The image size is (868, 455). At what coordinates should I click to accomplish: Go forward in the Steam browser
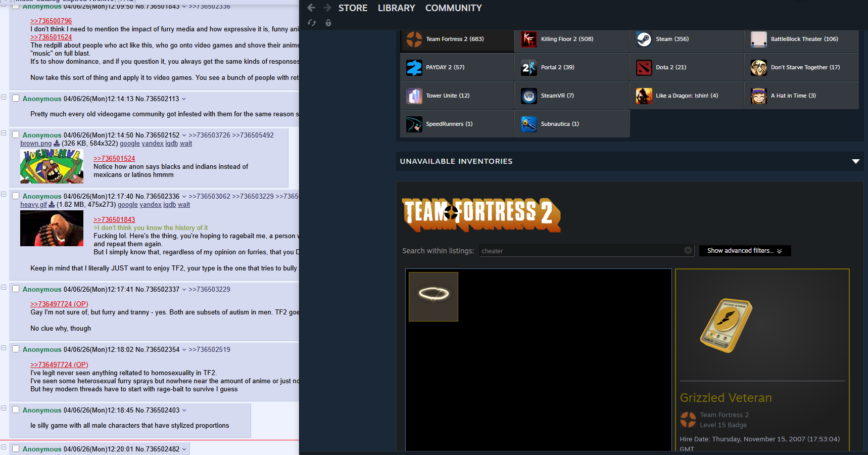(327, 8)
